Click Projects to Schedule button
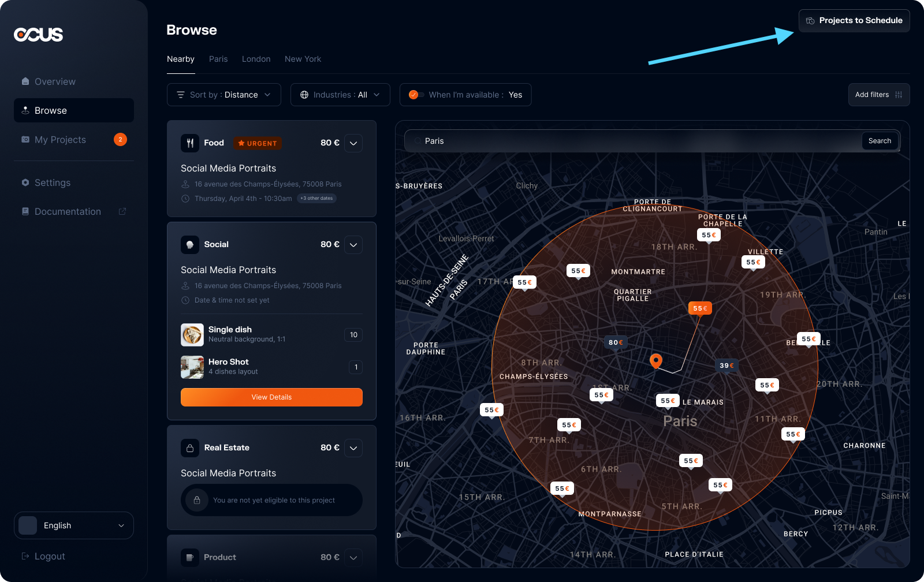 pos(854,21)
